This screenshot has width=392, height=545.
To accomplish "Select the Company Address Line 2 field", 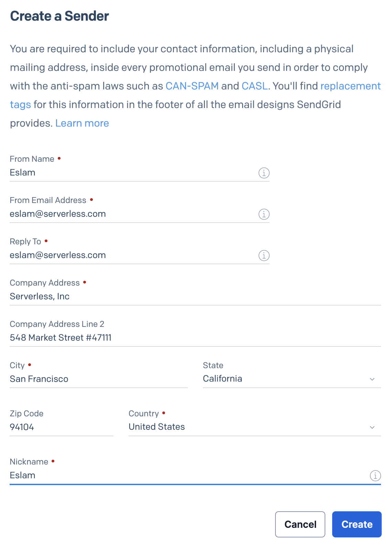I will [193, 338].
